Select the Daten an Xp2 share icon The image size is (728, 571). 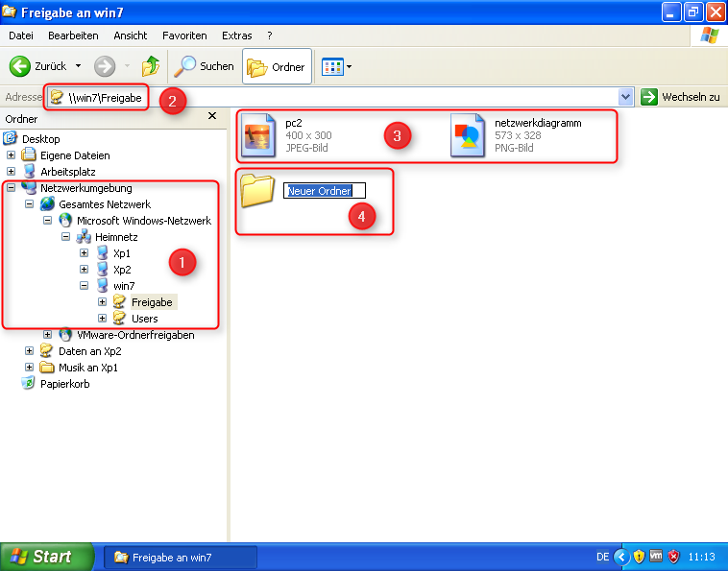tap(47, 350)
